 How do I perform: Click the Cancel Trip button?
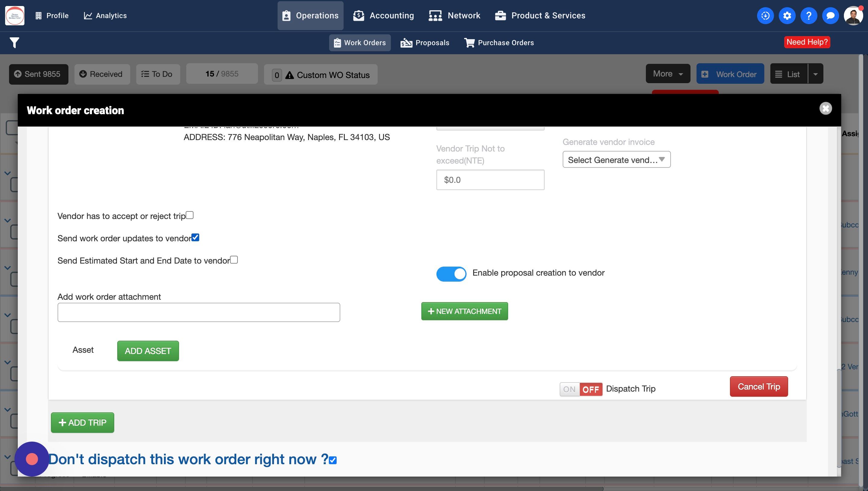coord(758,386)
